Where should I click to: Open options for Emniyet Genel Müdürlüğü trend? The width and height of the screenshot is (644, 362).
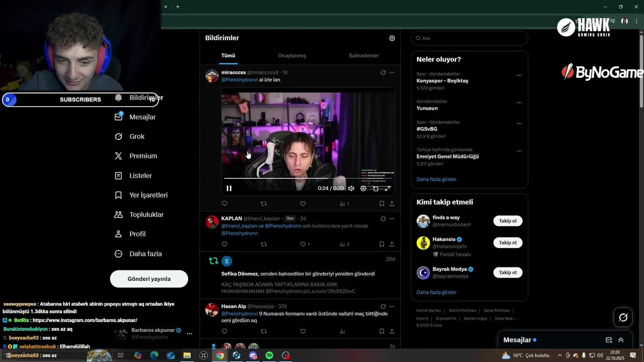pos(519,151)
